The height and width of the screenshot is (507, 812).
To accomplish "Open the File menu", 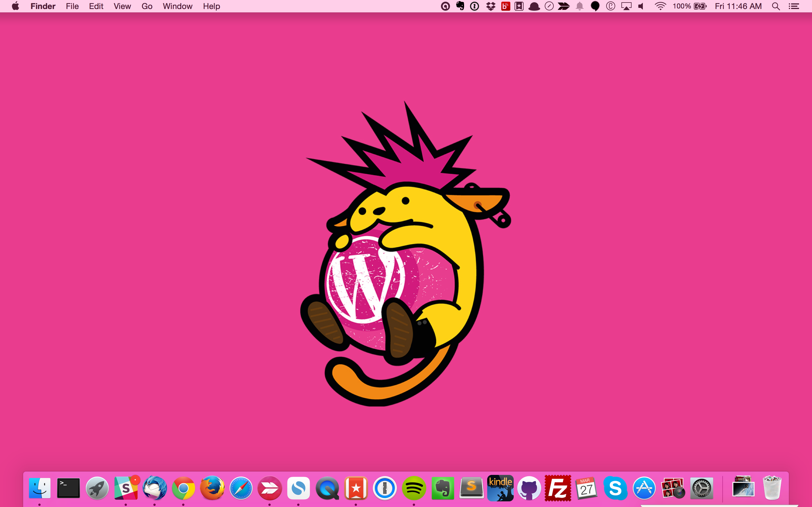I will [x=72, y=6].
